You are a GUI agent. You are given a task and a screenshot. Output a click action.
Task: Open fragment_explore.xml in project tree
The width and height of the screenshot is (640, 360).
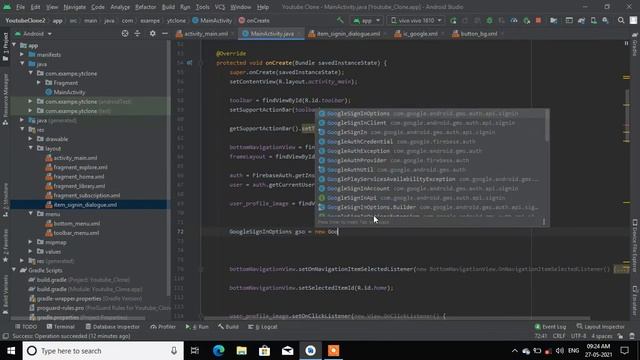pyautogui.click(x=76, y=167)
